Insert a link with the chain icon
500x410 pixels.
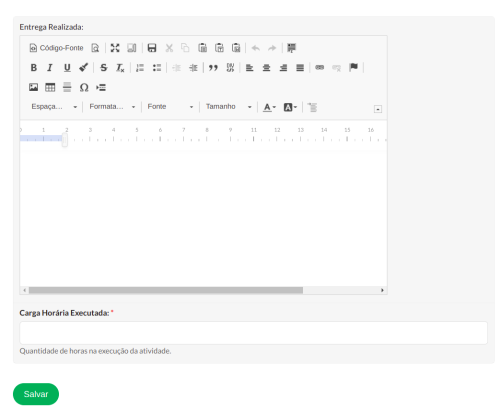click(x=320, y=68)
